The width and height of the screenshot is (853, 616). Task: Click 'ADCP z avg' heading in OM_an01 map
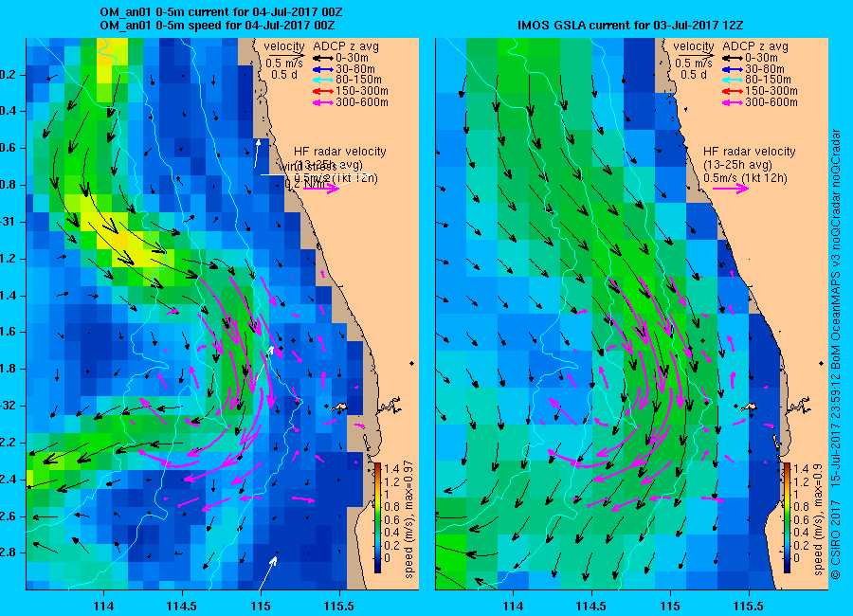pyautogui.click(x=346, y=46)
